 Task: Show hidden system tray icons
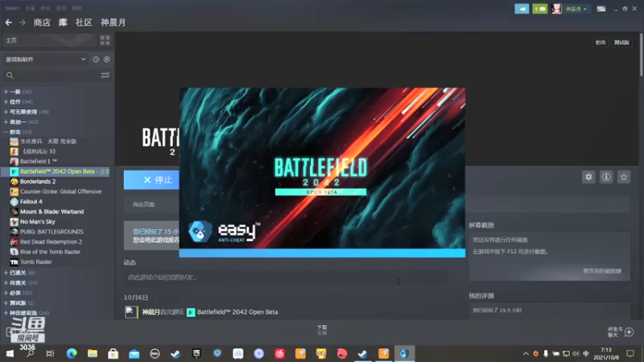(x=526, y=353)
